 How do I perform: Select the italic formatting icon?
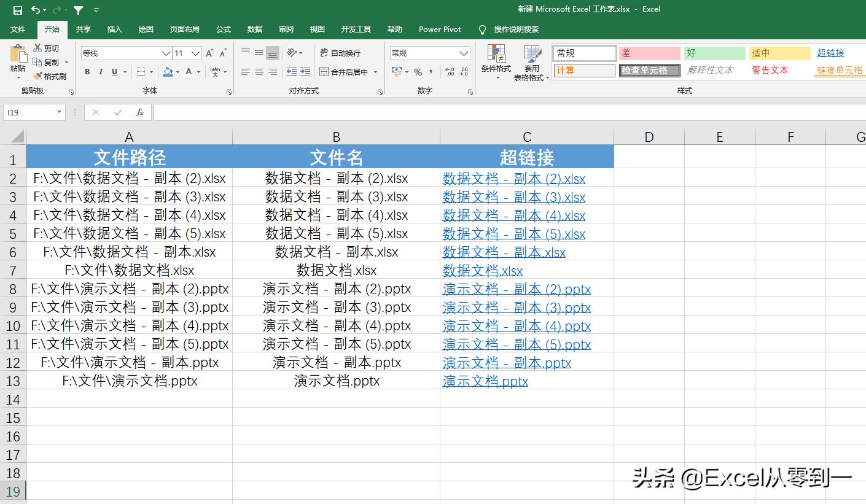point(101,72)
